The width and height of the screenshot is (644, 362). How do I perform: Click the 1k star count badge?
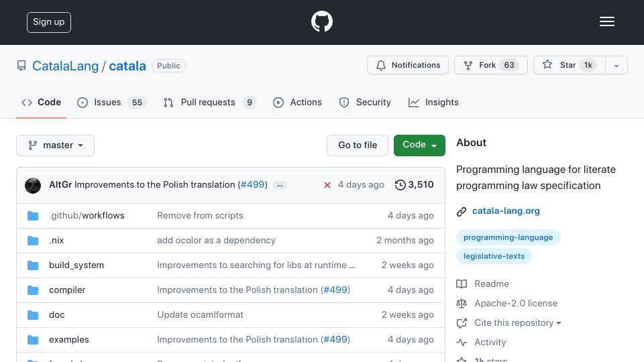(588, 65)
